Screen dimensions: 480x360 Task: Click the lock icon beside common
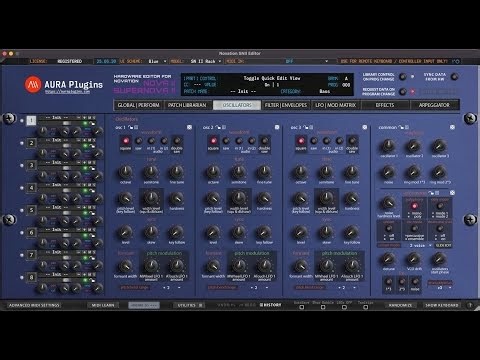[402, 127]
